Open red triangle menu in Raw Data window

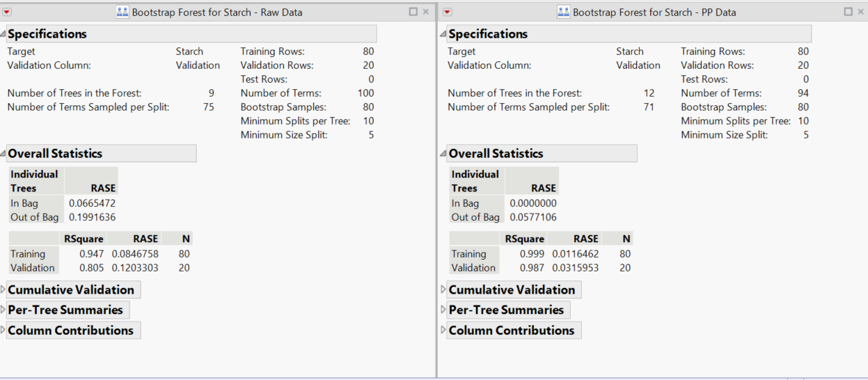pos(7,12)
